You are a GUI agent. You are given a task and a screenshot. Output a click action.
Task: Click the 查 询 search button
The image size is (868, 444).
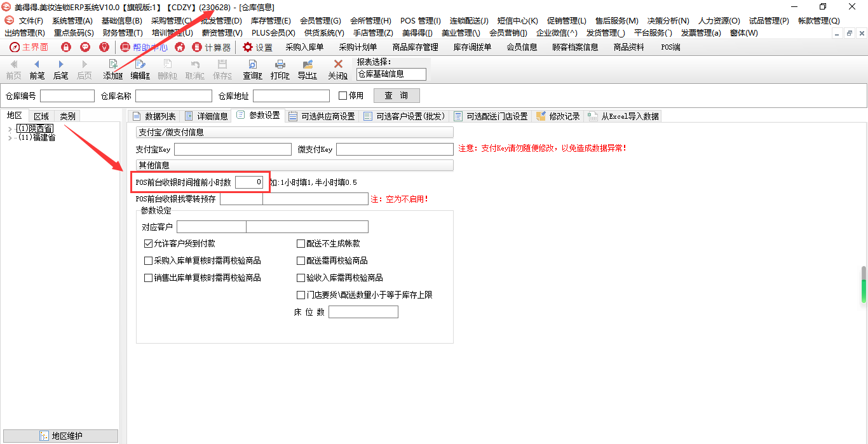click(x=397, y=96)
